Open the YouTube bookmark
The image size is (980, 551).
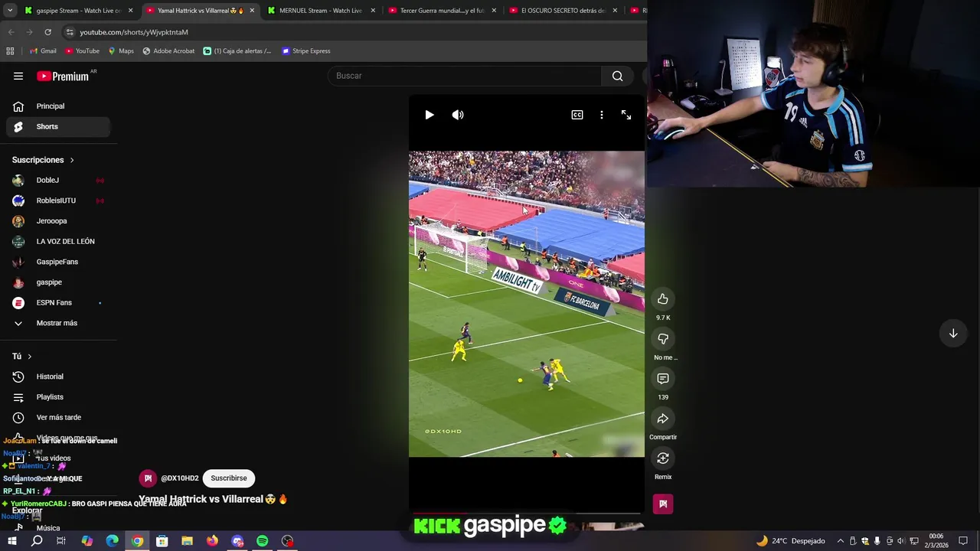[x=82, y=51]
